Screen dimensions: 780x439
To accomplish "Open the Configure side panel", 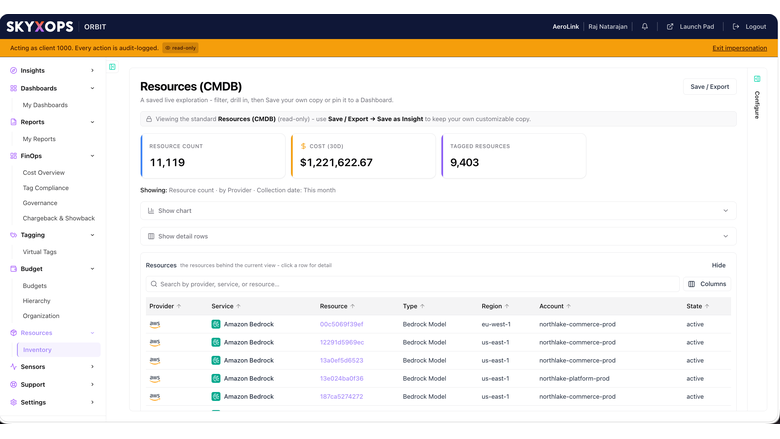I will pyautogui.click(x=757, y=99).
